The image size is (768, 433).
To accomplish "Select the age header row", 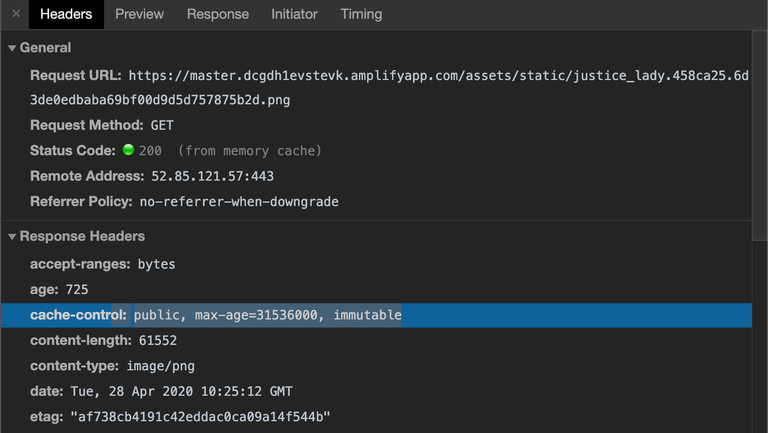I will (59, 290).
